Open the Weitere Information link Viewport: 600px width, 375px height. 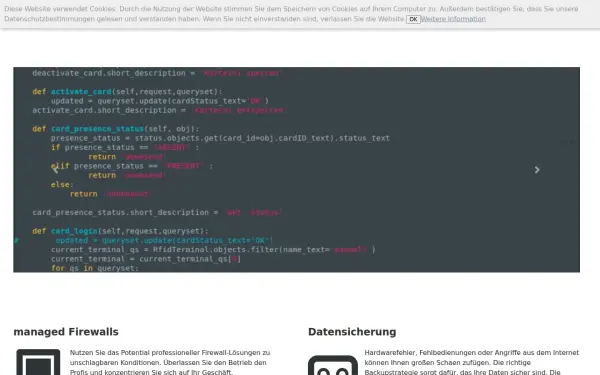tap(453, 19)
